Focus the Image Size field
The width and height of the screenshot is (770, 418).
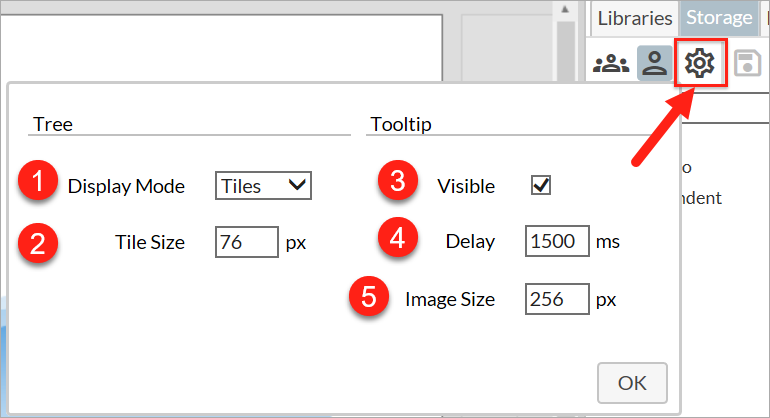tap(557, 299)
